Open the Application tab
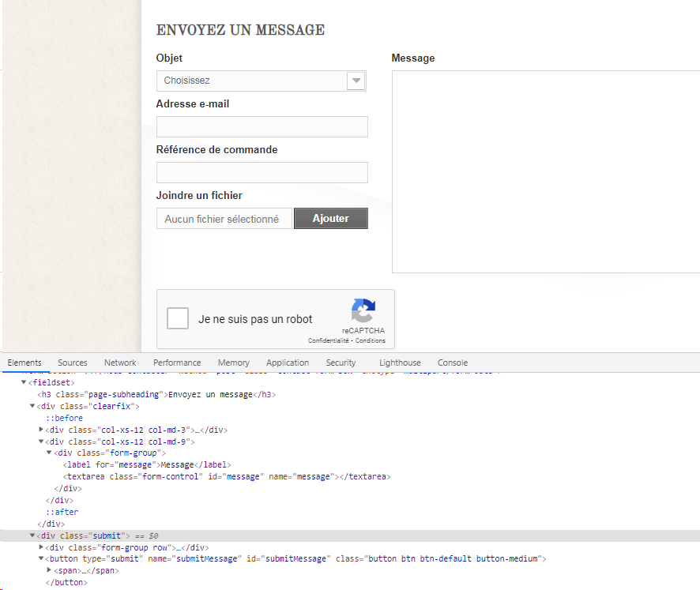Viewport: 700px width, 590px height. [x=288, y=363]
